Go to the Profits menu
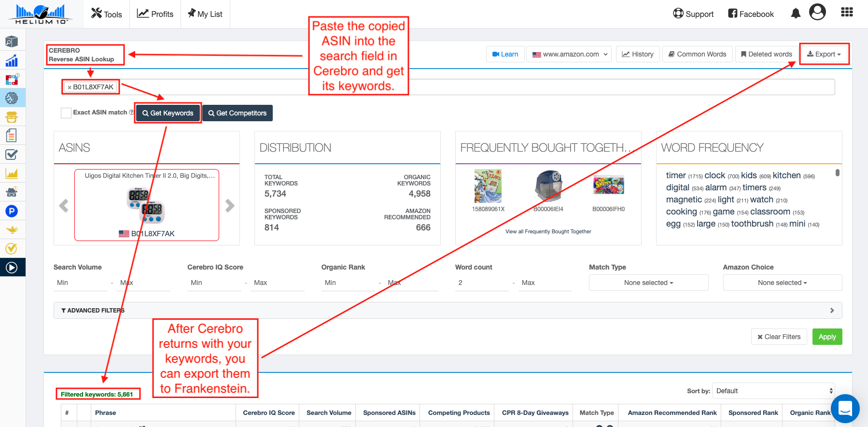This screenshot has height=427, width=868. [155, 14]
